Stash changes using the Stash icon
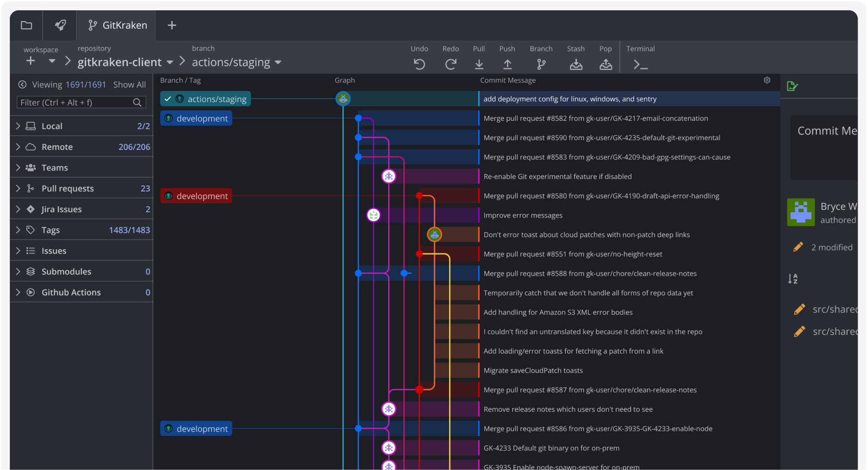Viewport: 868px width, 470px height. coord(576,64)
